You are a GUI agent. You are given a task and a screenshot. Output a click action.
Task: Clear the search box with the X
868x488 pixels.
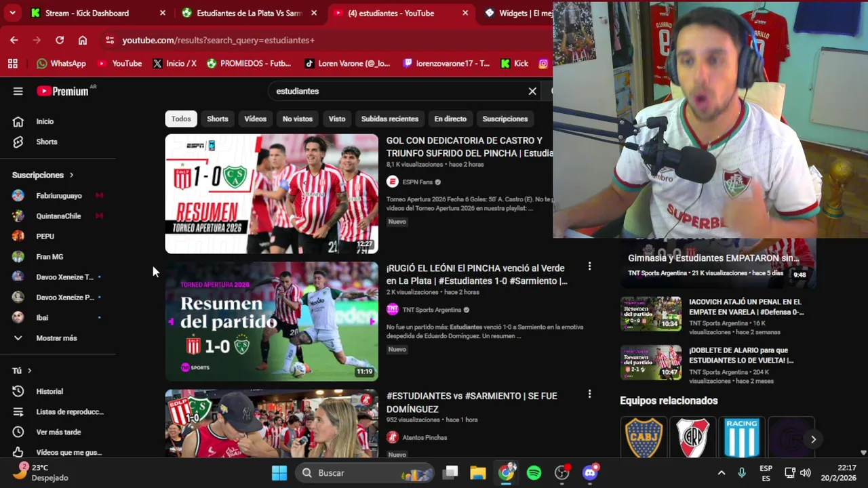click(532, 91)
